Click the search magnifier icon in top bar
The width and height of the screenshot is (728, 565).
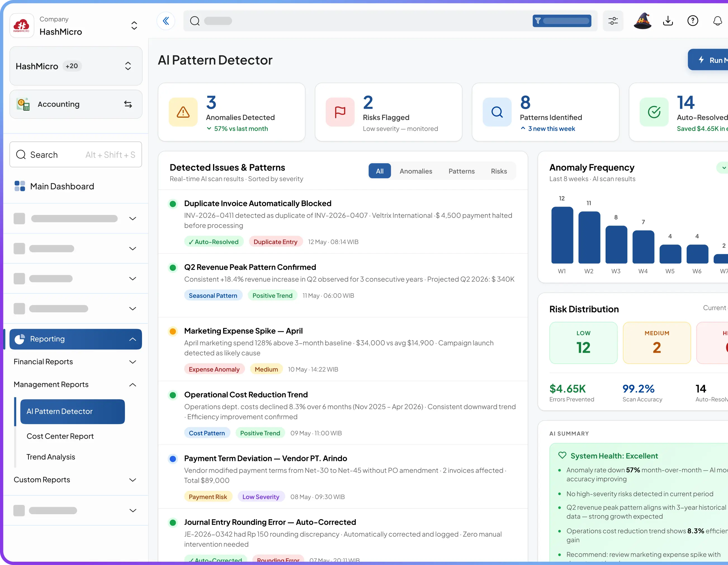(195, 21)
